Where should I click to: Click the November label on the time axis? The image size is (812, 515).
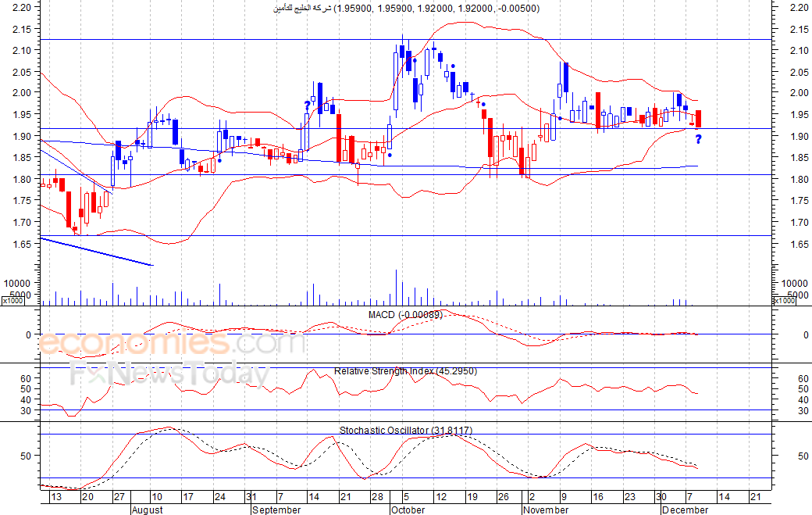click(x=546, y=510)
